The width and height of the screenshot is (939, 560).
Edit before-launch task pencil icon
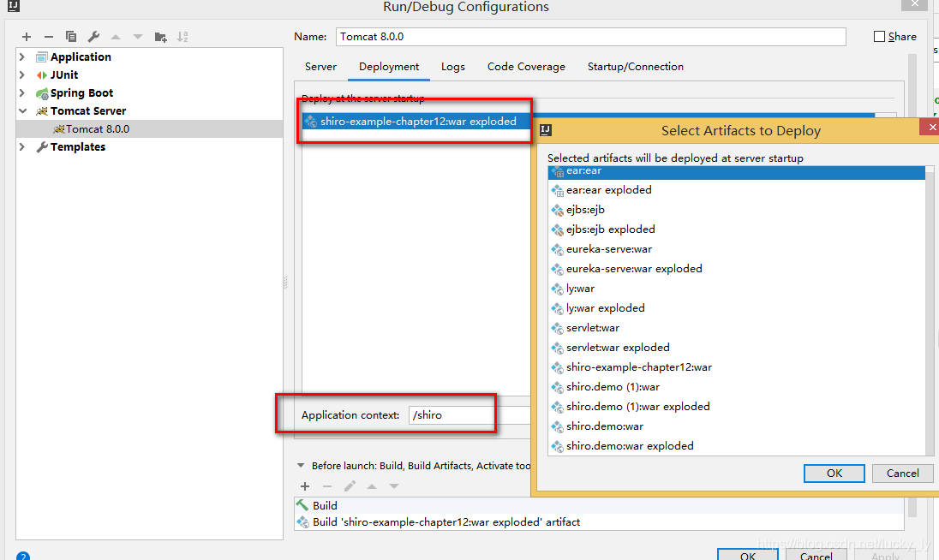(350, 486)
